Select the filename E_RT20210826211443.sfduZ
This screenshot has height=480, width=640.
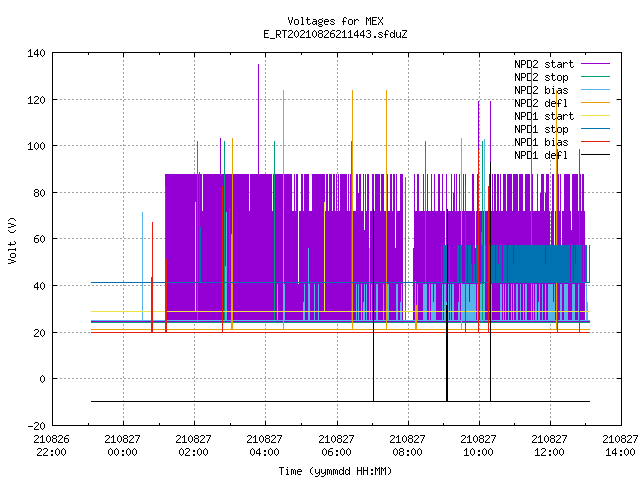[335, 34]
